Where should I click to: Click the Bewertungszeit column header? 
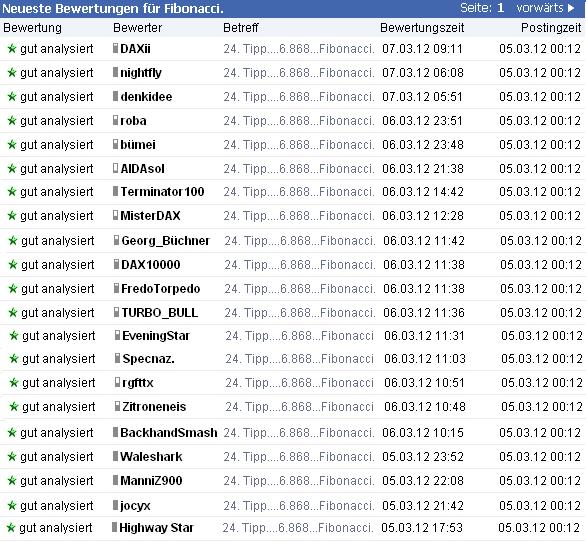422,28
